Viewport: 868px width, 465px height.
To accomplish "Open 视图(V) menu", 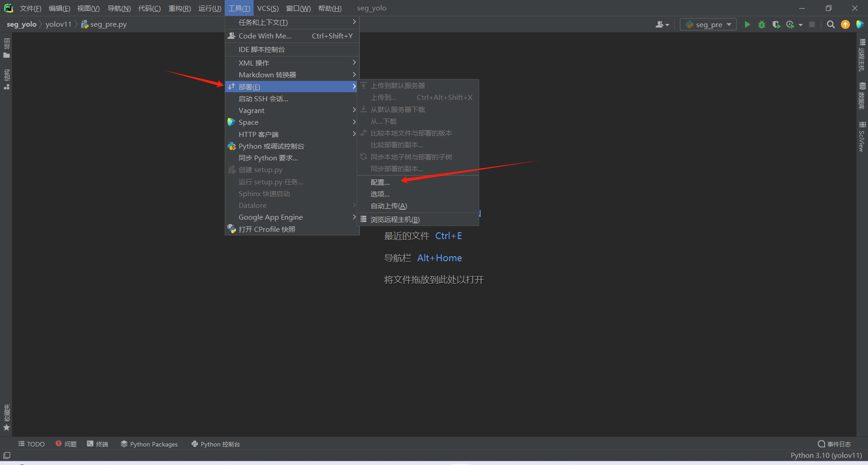I will tap(88, 8).
